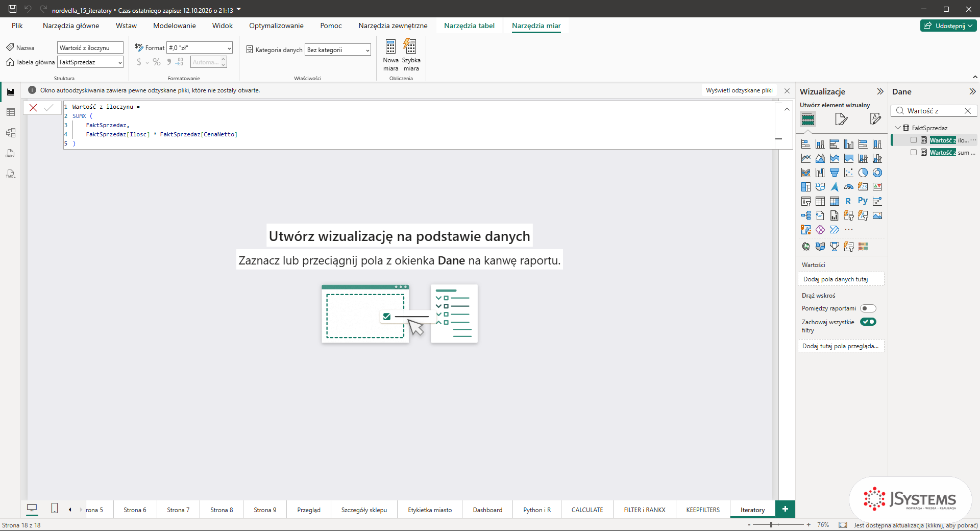Pick the stacked bar chart visual
The image size is (980, 531).
806,144
